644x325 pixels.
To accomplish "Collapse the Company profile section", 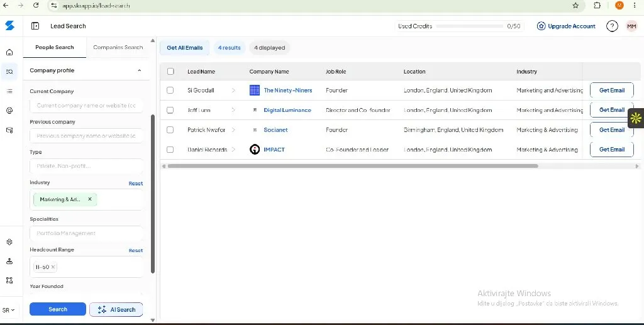I will [x=139, y=70].
